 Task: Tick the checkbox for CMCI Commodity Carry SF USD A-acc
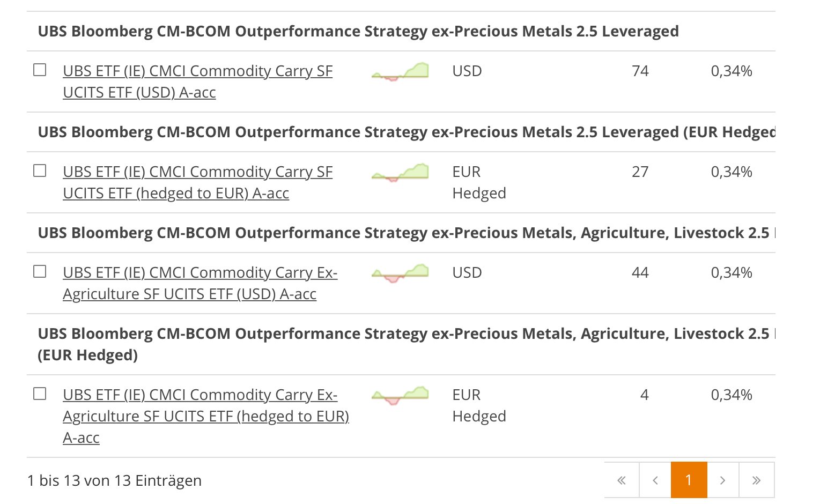click(x=40, y=70)
